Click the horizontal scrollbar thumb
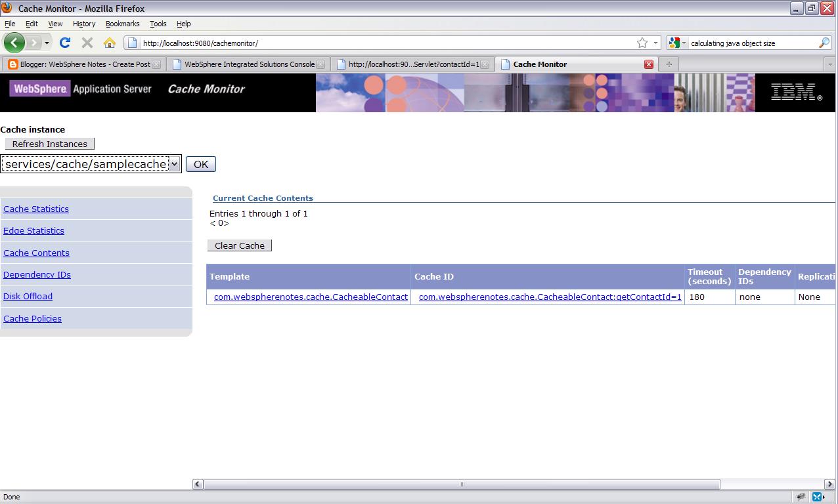 [x=462, y=484]
